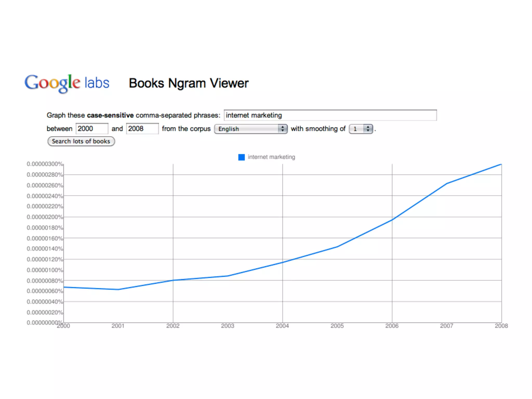Click the smoothing dropdown arrow control

click(368, 129)
